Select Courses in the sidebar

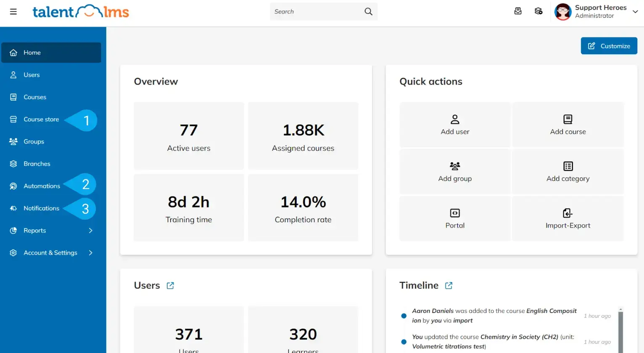click(35, 97)
